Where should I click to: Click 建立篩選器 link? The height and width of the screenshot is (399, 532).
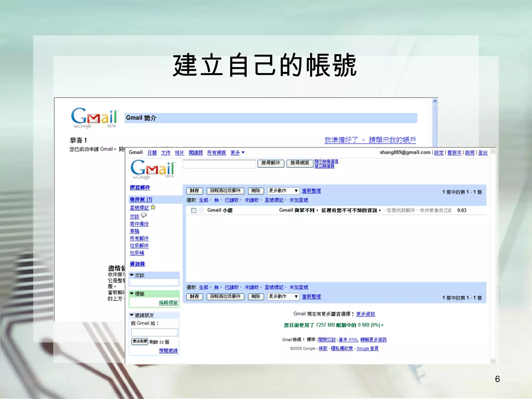pos(324,166)
